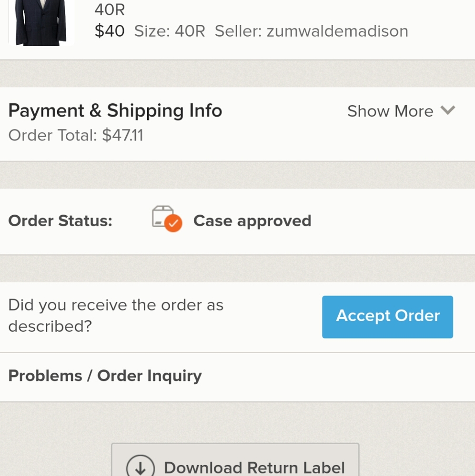Click the $47.11 total amount
Viewport: 475px width, 476px height.
[x=123, y=136]
